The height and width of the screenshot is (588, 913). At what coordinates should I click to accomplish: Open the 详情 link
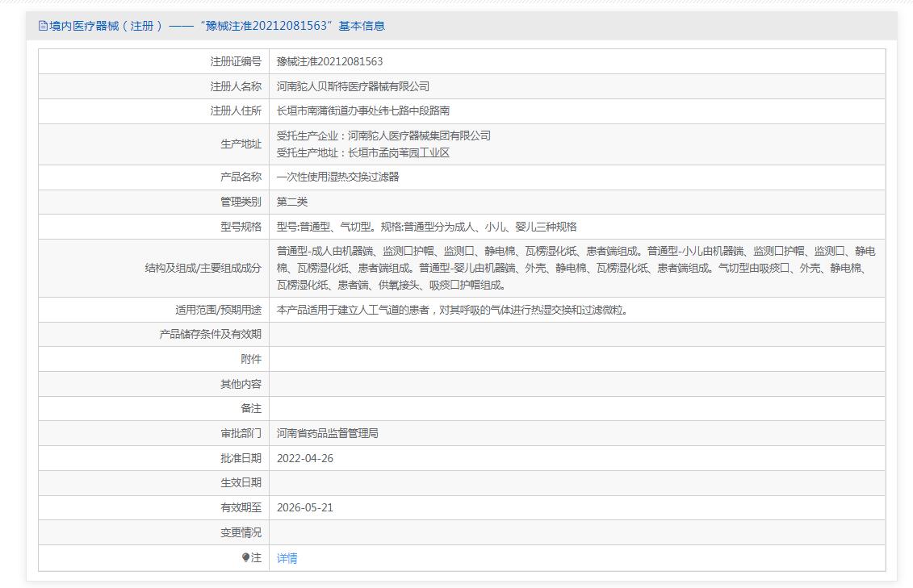pos(287,558)
